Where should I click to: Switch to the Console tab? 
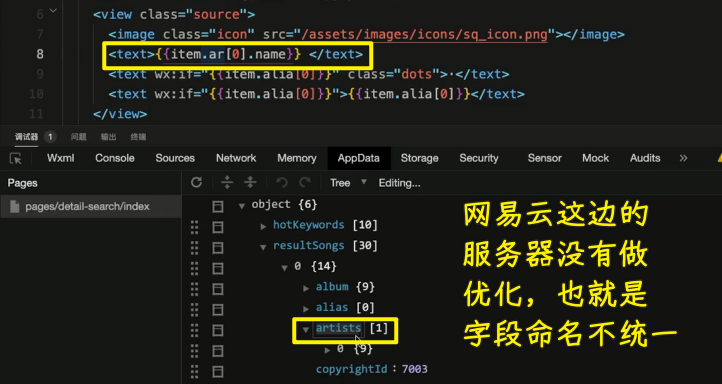click(x=115, y=158)
